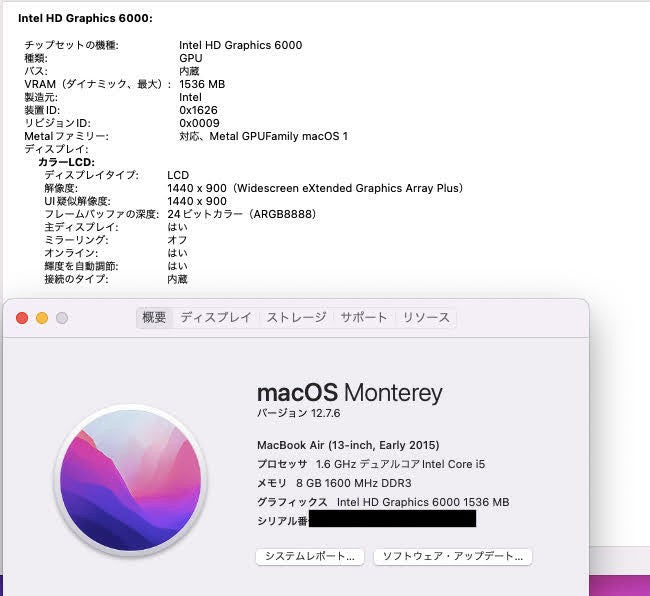Switch to the ディスプレイ tab
650x596 pixels.
tap(216, 318)
